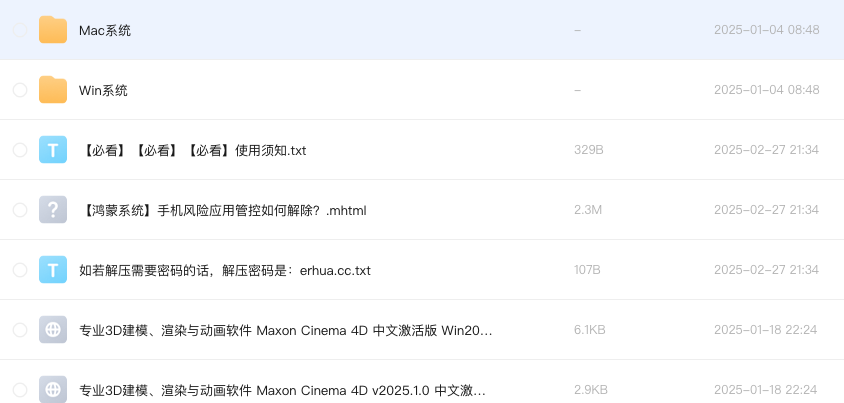
Task: Open the file name Mac系统
Action: (x=105, y=31)
